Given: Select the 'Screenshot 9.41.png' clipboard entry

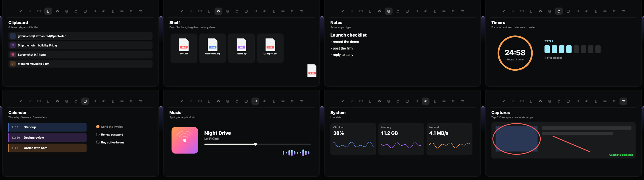Looking at the screenshot, I should click(x=80, y=55).
